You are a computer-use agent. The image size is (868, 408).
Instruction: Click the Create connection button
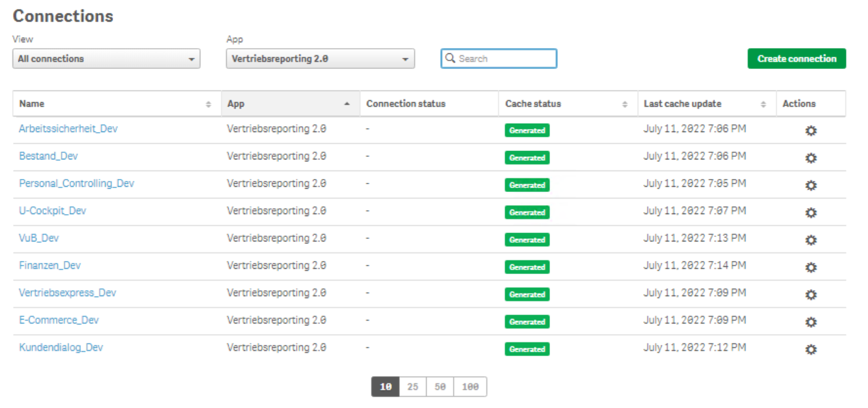(x=796, y=59)
